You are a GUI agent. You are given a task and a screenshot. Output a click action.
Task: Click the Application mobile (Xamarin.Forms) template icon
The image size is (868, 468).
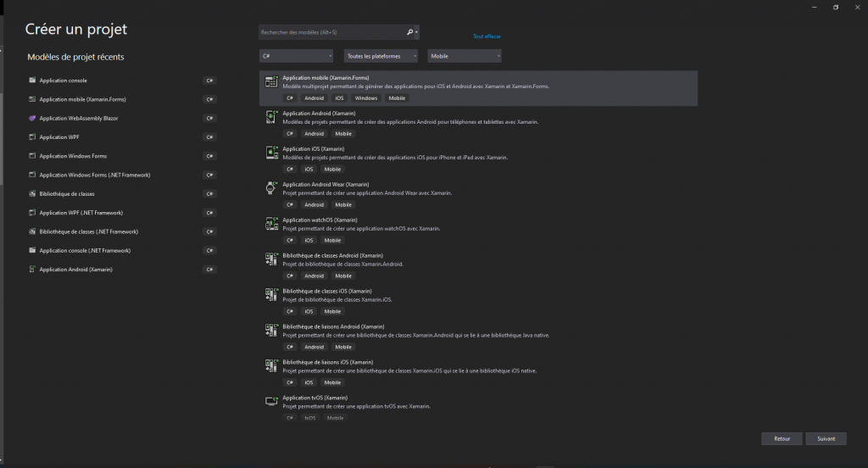(x=271, y=81)
